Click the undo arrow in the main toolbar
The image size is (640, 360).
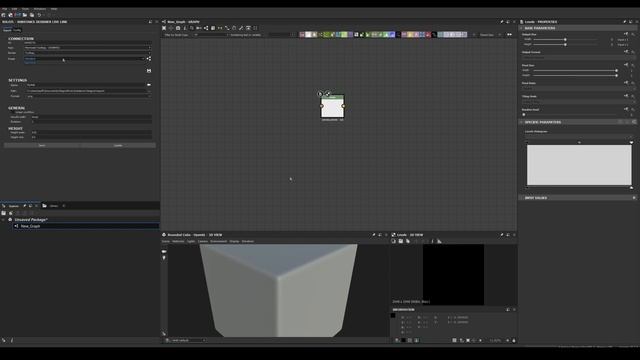tap(39, 15)
